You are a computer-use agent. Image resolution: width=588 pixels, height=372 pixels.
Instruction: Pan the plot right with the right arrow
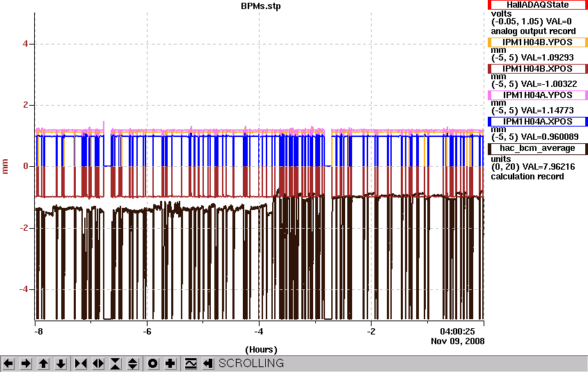[26, 364]
